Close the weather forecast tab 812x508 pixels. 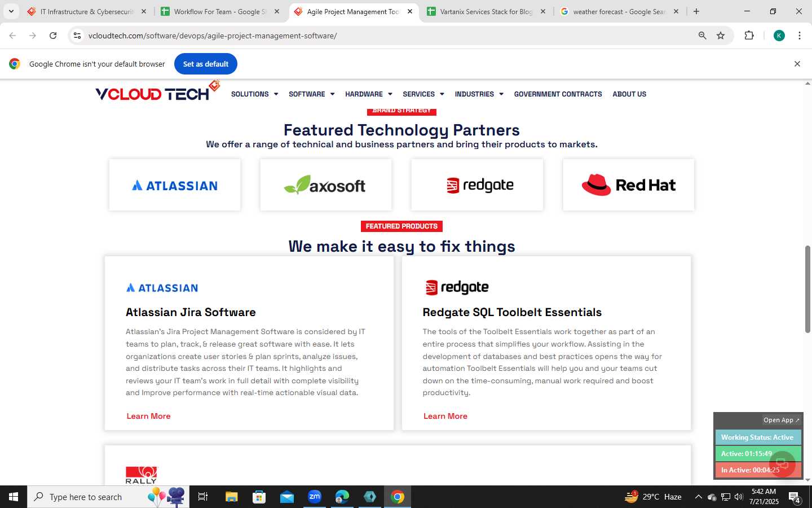pyautogui.click(x=676, y=11)
